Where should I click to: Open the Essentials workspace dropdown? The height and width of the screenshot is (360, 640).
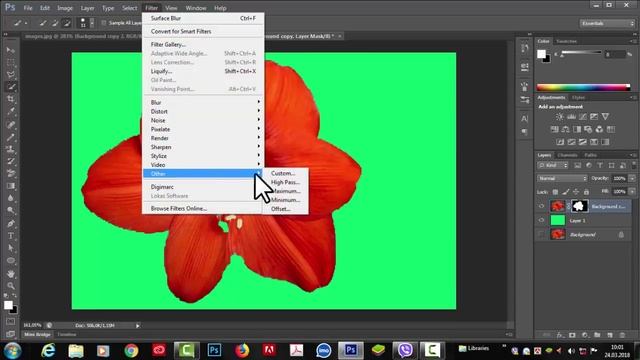coord(607,24)
